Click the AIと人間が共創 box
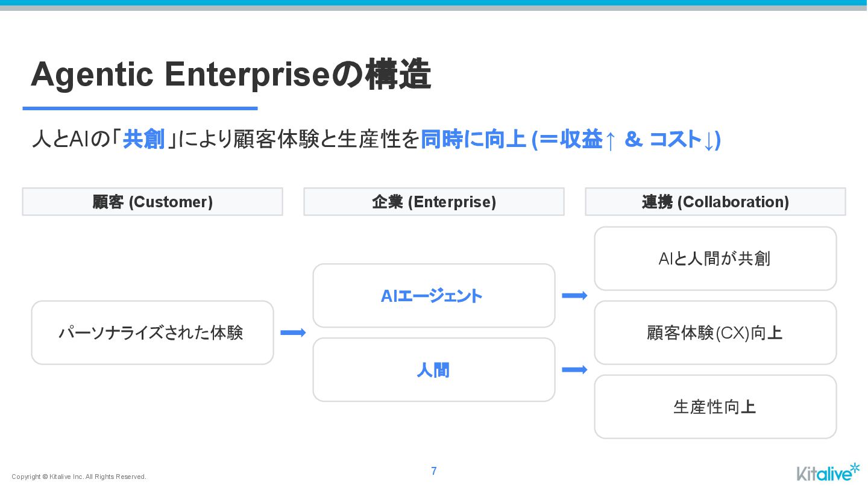 click(715, 258)
